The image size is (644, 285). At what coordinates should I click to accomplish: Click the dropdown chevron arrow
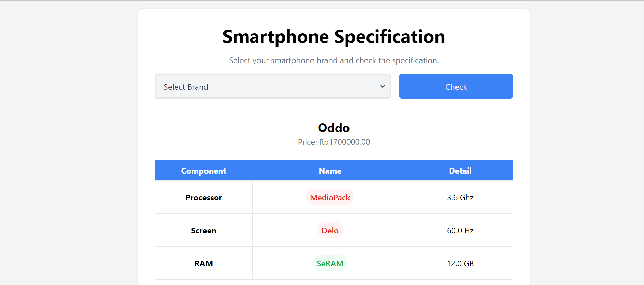point(383,87)
